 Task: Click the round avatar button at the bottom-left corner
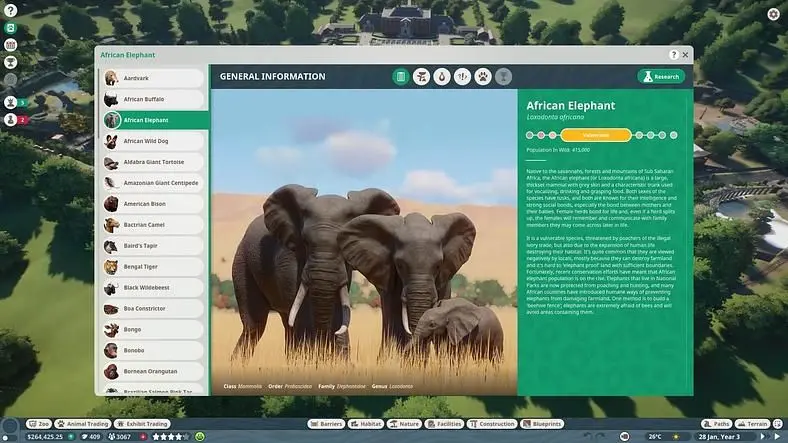tap(10, 427)
